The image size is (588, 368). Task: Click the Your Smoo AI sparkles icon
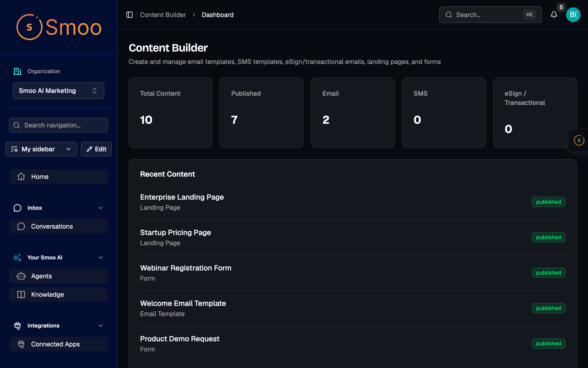17,258
